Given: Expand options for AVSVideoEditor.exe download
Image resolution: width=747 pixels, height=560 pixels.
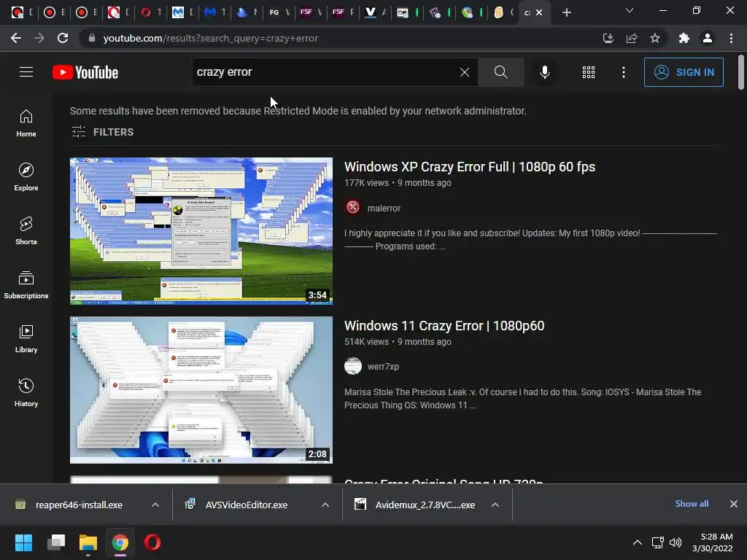Looking at the screenshot, I should coord(325,505).
